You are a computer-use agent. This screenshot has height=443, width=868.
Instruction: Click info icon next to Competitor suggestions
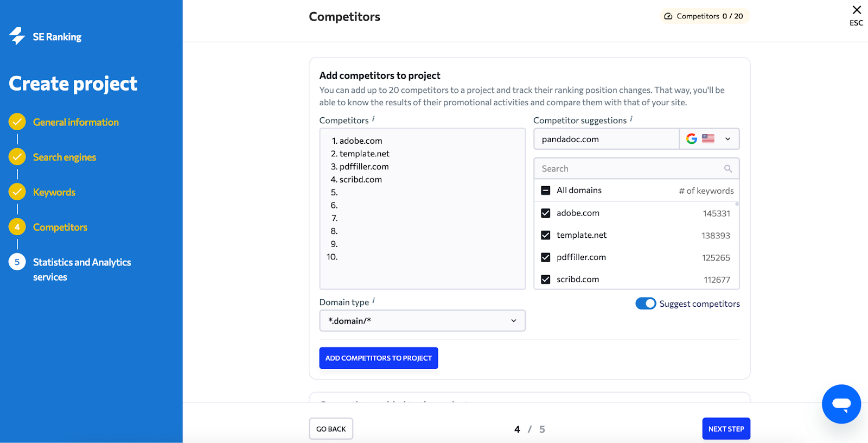coord(631,119)
